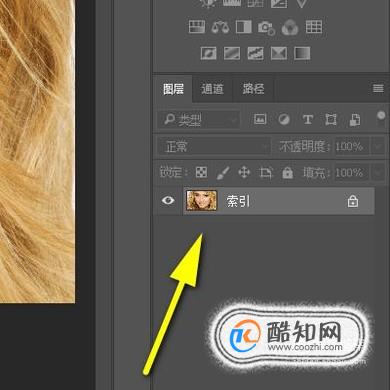This screenshot has height=390, width=390.
Task: Hide the 索引 layer with eye icon
Action: point(168,201)
